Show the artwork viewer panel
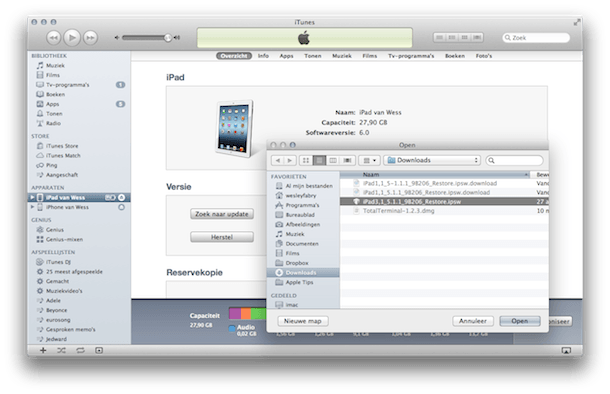This screenshot has height=394, width=610. 99,350
